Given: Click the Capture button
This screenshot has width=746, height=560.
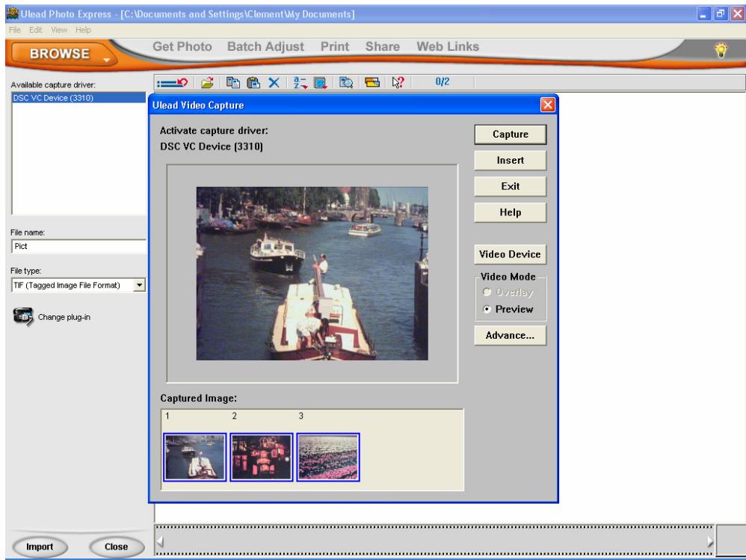Looking at the screenshot, I should pos(510,134).
